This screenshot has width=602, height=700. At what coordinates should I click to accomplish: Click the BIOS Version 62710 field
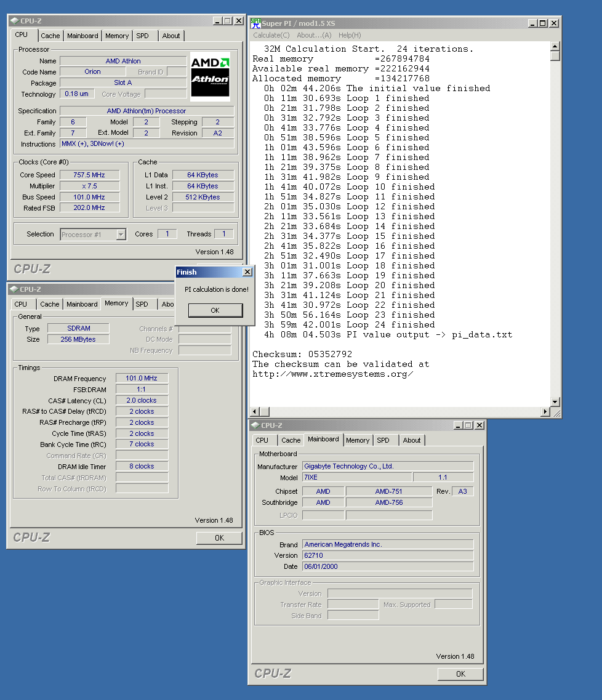pyautogui.click(x=388, y=555)
